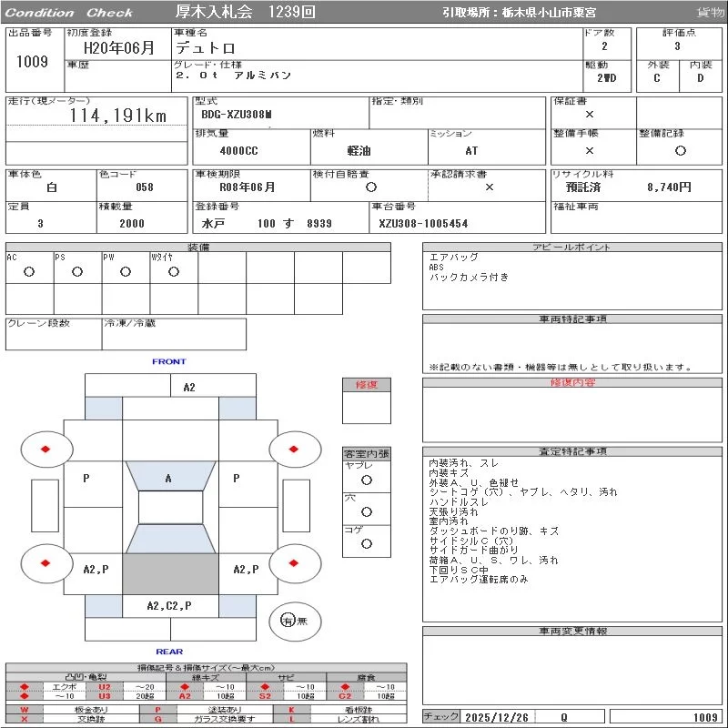
Task: Click the recycle status 預託済
Action: point(583,187)
